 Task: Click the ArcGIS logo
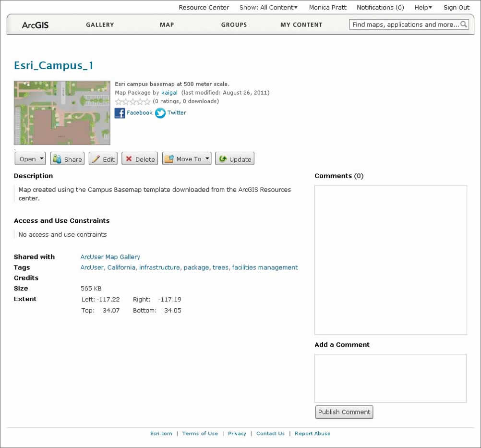[35, 25]
